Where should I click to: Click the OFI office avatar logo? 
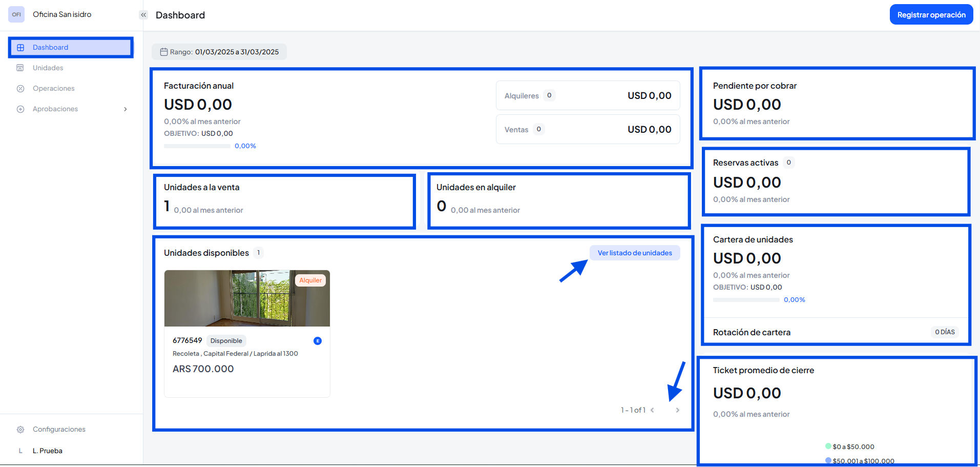click(16, 14)
